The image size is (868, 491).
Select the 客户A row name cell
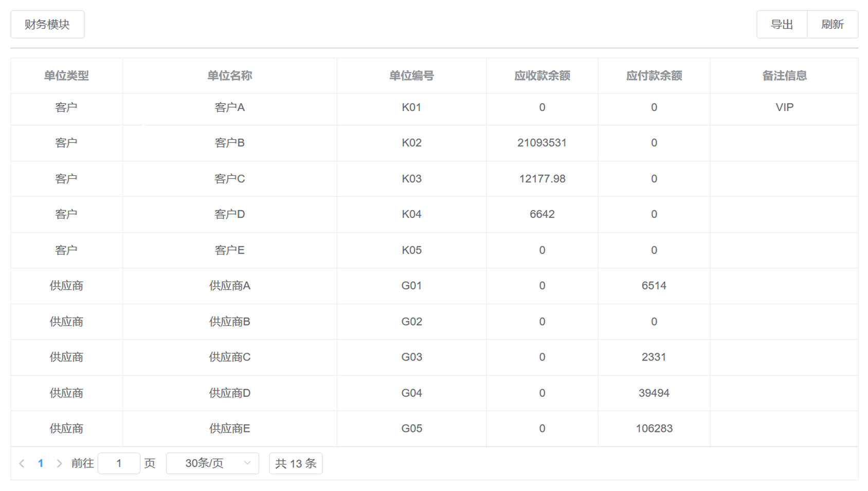click(229, 107)
